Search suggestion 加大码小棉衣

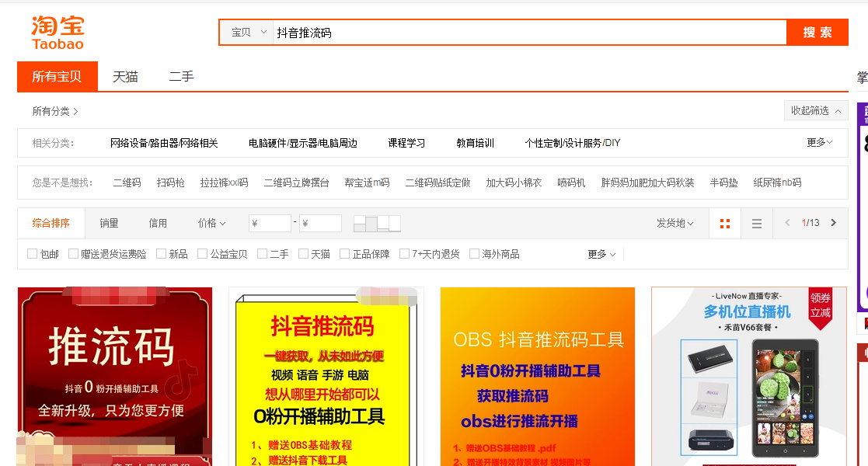tap(514, 183)
